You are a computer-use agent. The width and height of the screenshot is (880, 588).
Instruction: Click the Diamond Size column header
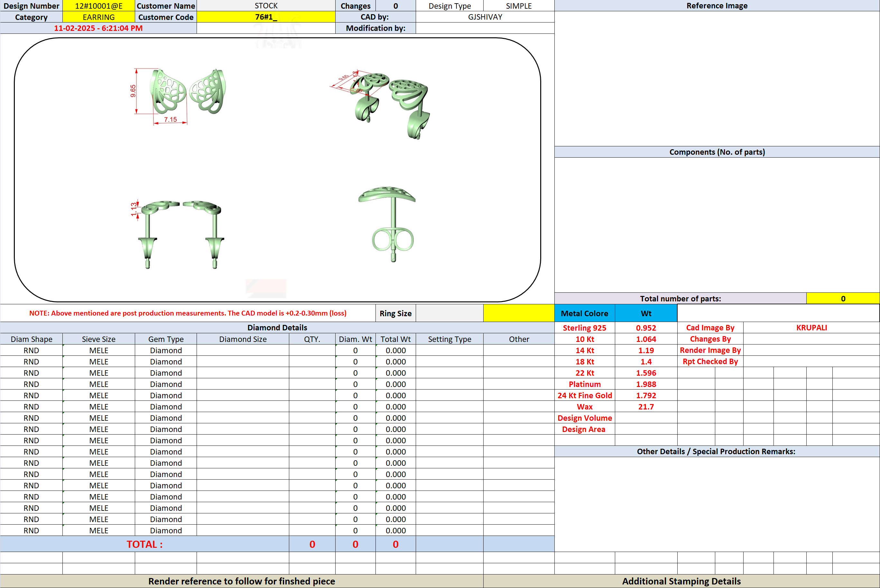tap(243, 339)
